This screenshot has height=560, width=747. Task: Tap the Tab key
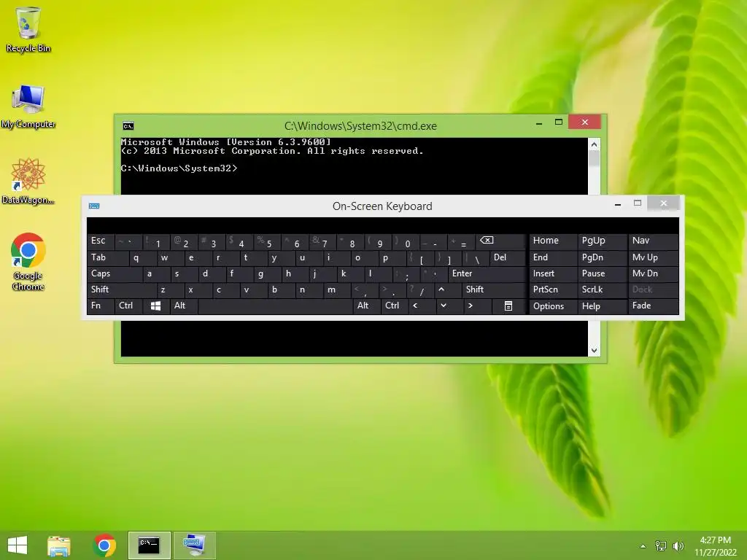(108, 257)
